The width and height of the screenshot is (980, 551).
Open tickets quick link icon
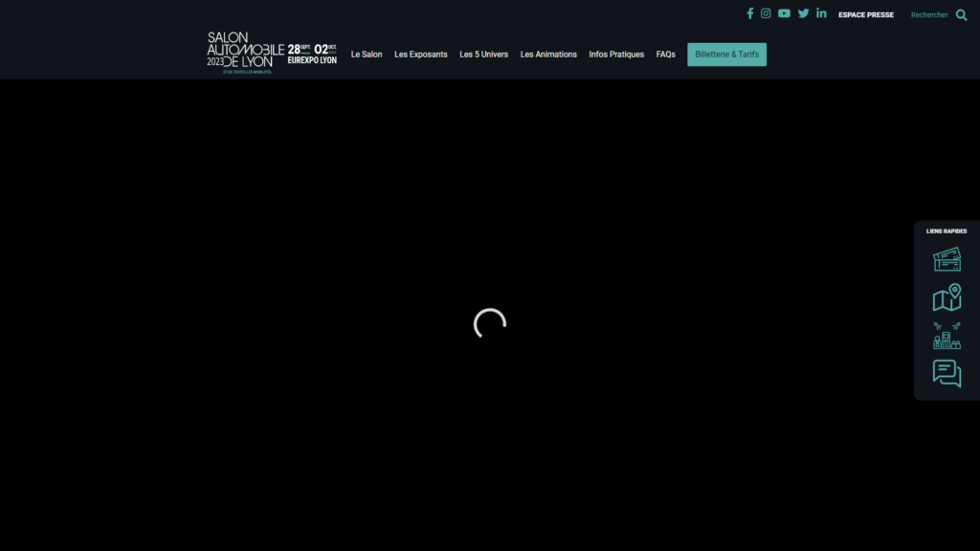(x=947, y=259)
